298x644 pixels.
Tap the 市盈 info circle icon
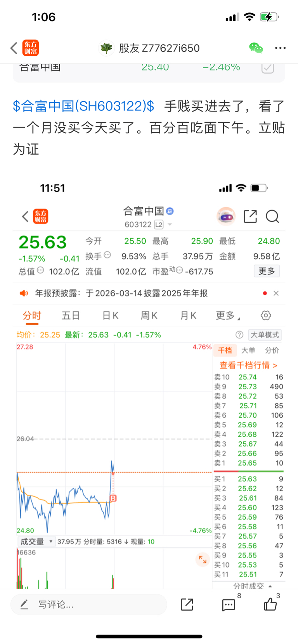coord(179,270)
